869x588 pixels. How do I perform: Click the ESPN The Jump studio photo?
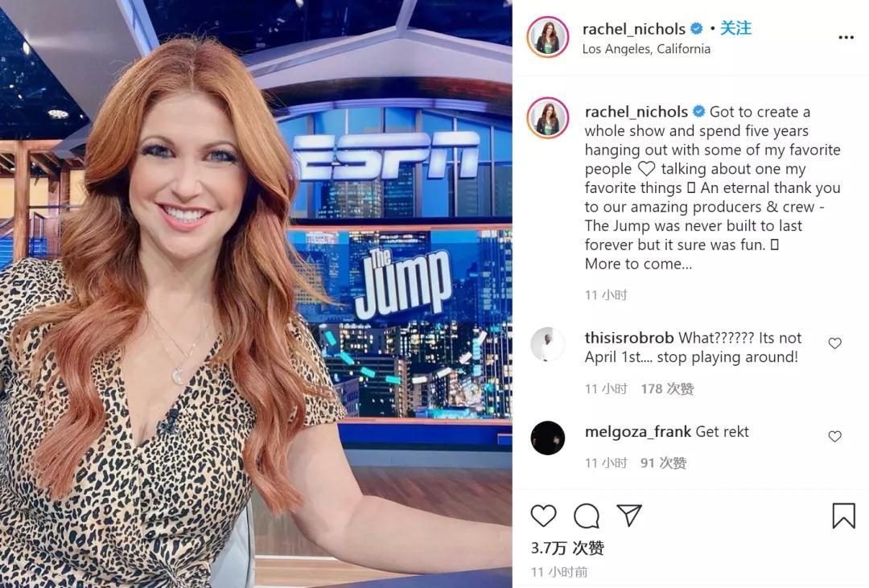pos(256,294)
